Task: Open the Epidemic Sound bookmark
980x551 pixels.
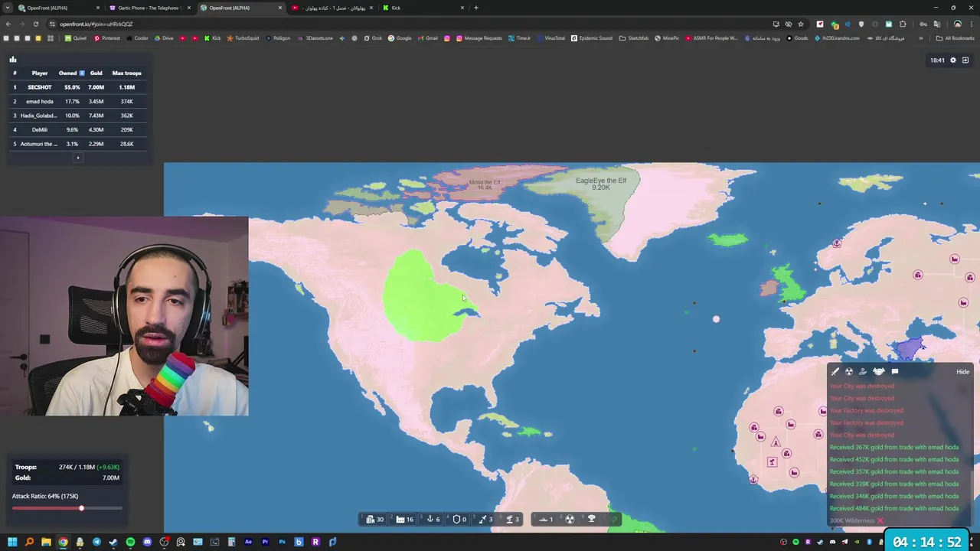Action: click(591, 38)
